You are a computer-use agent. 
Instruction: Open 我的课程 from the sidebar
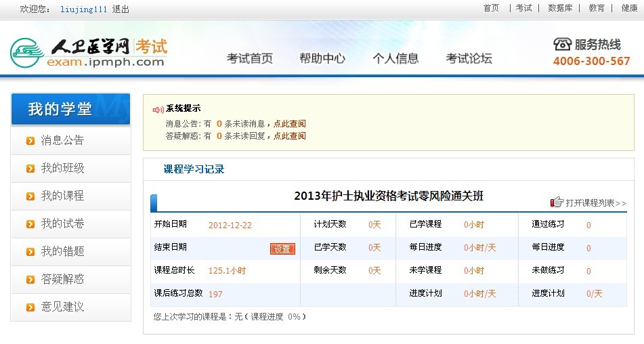point(70,196)
